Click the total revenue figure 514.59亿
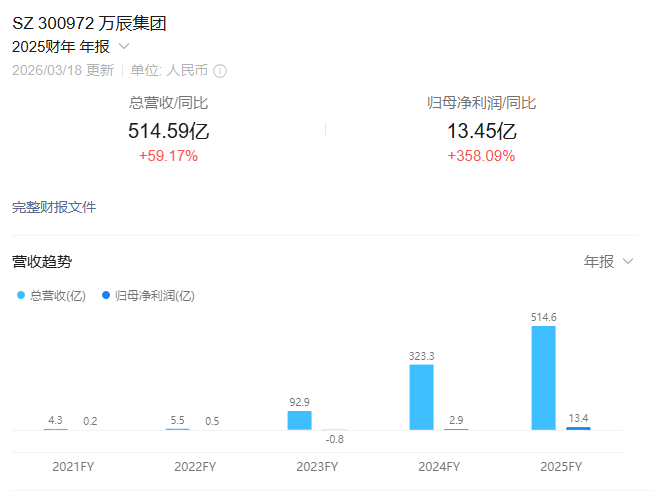The height and width of the screenshot is (499, 654). 168,131
